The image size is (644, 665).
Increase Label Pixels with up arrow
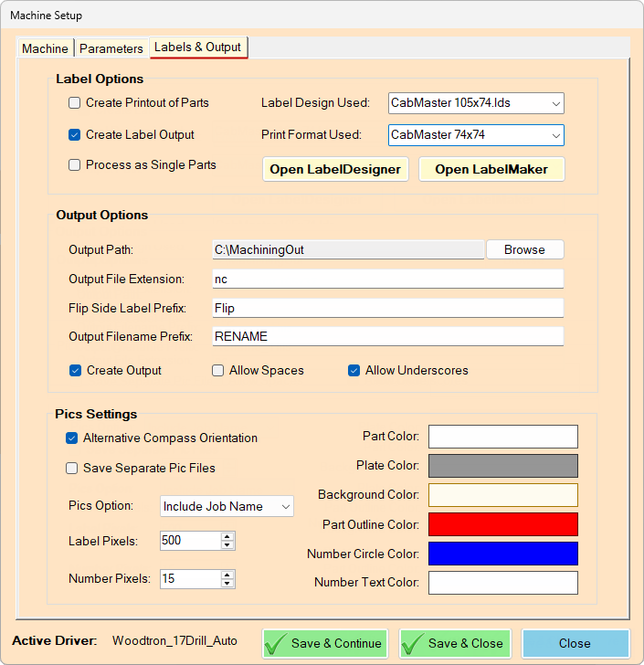[x=227, y=536]
